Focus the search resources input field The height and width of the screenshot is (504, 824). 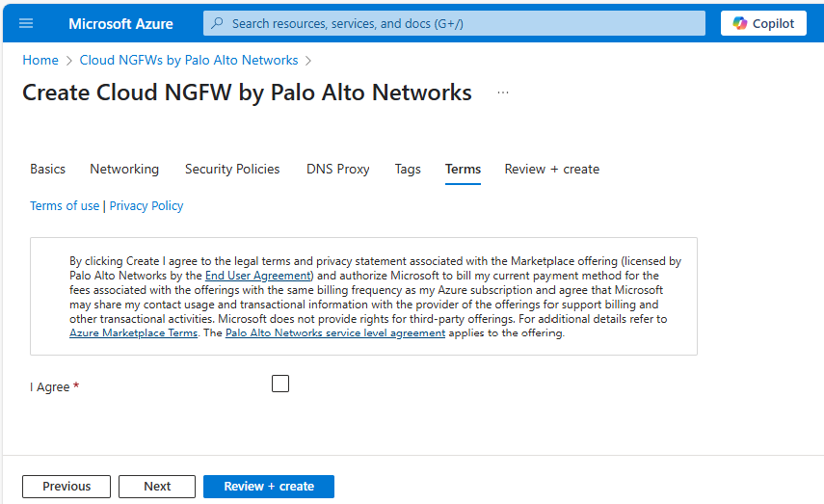[463, 23]
